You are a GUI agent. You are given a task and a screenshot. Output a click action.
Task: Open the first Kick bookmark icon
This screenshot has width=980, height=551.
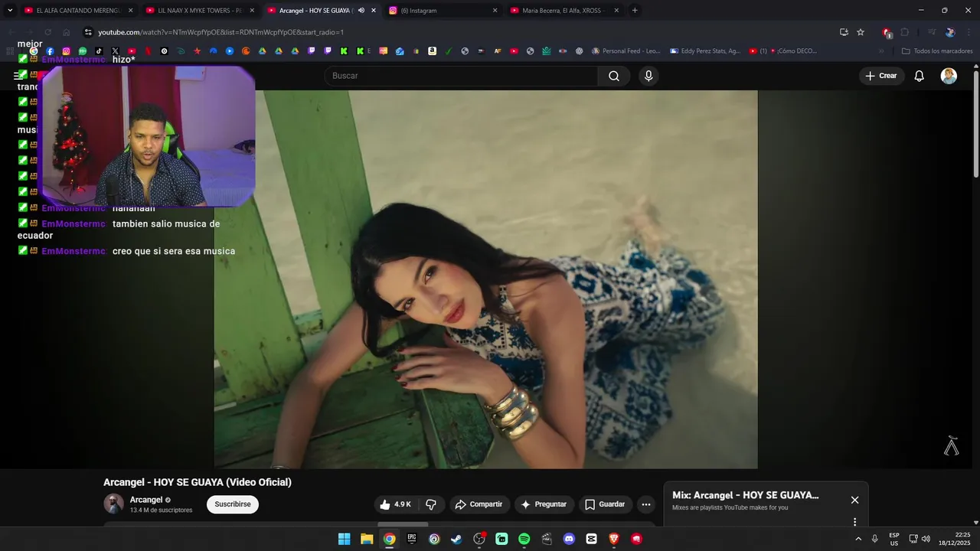(x=344, y=51)
